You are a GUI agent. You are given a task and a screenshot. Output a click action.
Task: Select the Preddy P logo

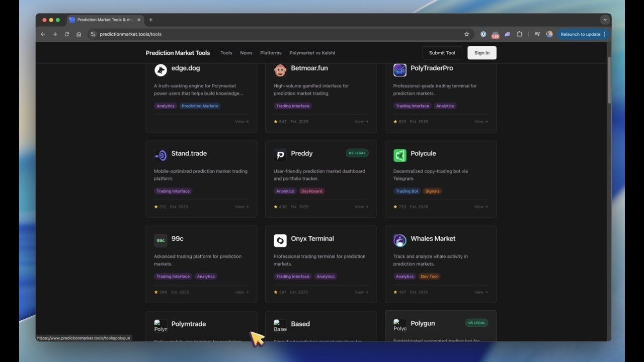[280, 155]
